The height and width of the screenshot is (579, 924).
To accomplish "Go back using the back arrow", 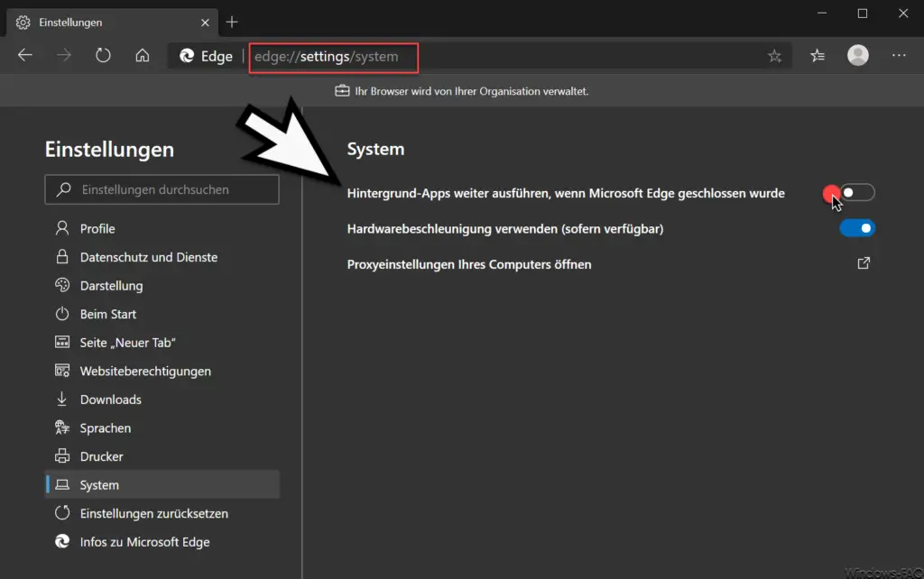I will tap(24, 55).
